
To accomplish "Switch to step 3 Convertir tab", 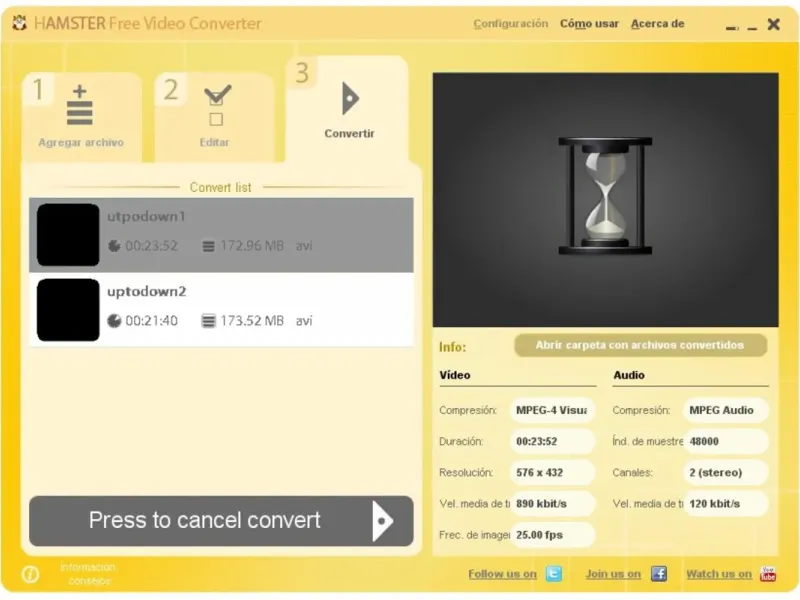I will tap(348, 109).
